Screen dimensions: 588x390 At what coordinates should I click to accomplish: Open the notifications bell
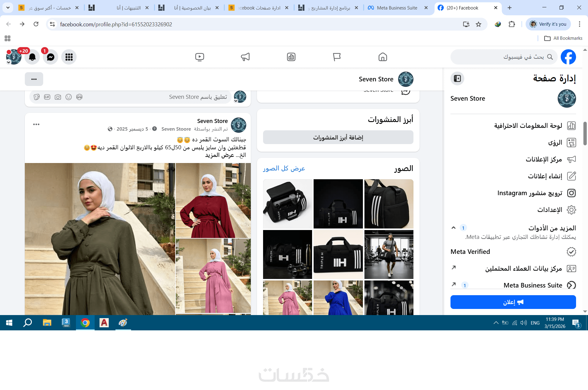[32, 57]
